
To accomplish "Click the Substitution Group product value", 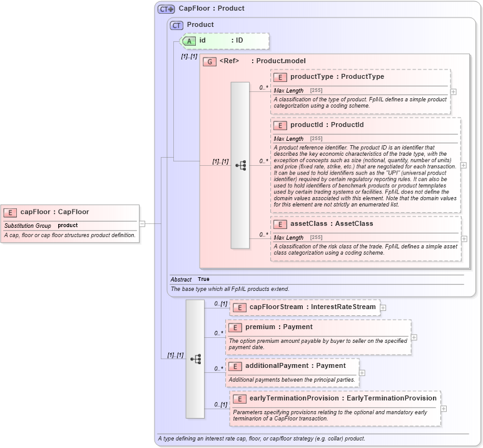I will (68, 225).
